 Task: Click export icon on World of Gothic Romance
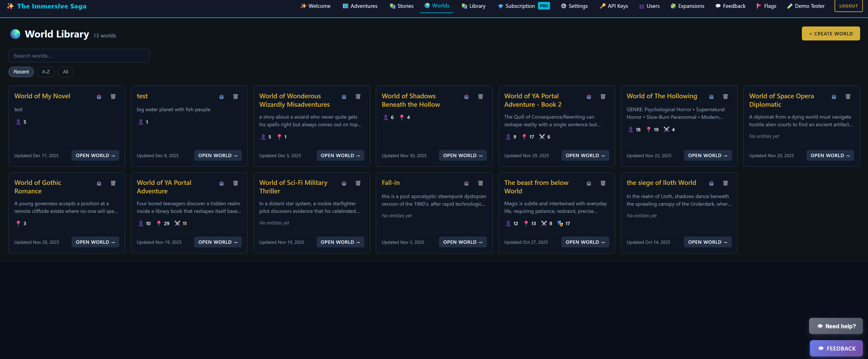click(x=99, y=183)
